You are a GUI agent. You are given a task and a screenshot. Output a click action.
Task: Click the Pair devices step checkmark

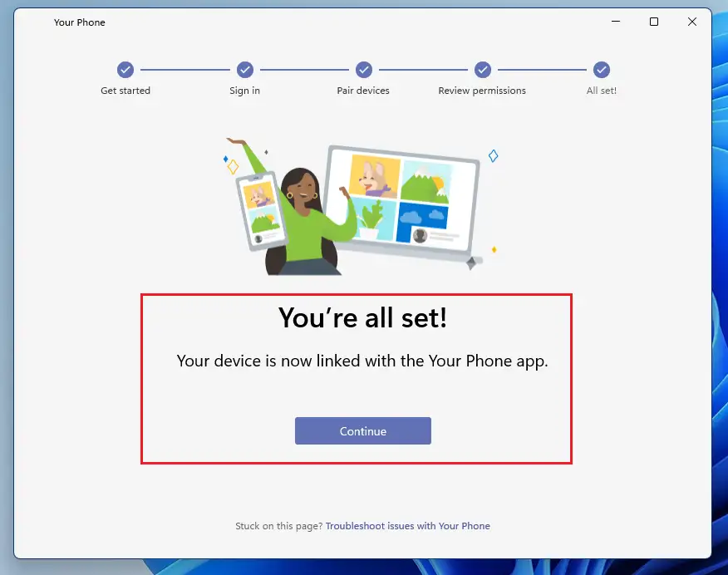(363, 70)
